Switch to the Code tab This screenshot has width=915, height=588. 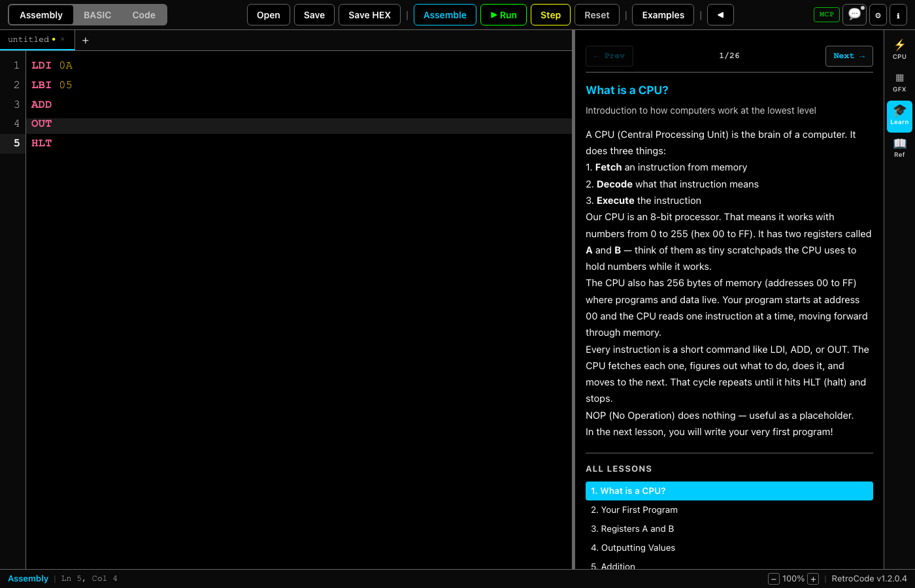[x=143, y=14]
